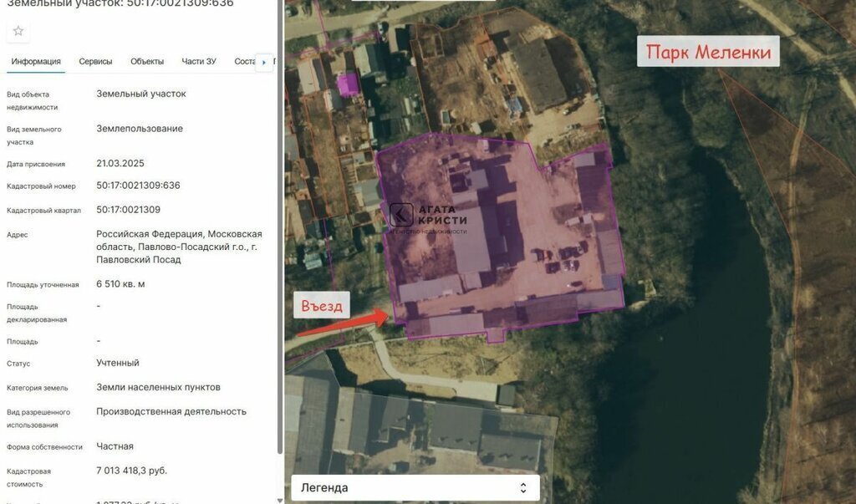This screenshot has width=856, height=504.
Task: Click the Форма собственности label
Action: [x=45, y=447]
